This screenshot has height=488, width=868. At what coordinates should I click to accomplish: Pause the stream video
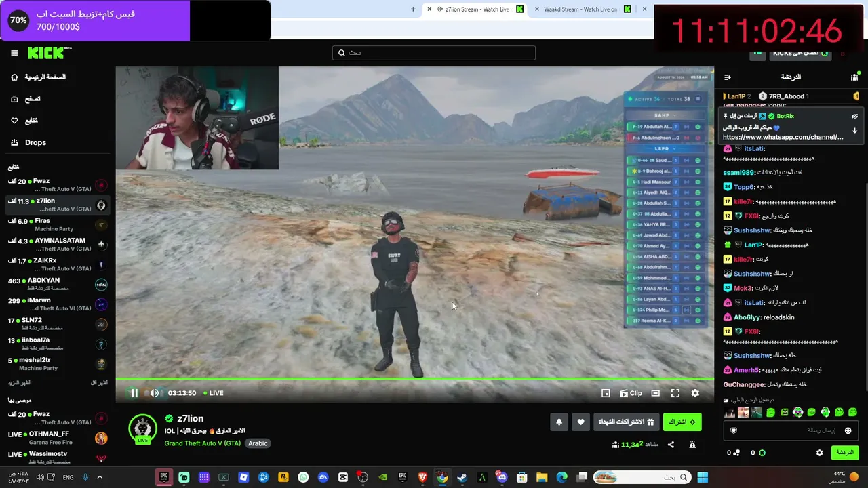click(x=134, y=393)
